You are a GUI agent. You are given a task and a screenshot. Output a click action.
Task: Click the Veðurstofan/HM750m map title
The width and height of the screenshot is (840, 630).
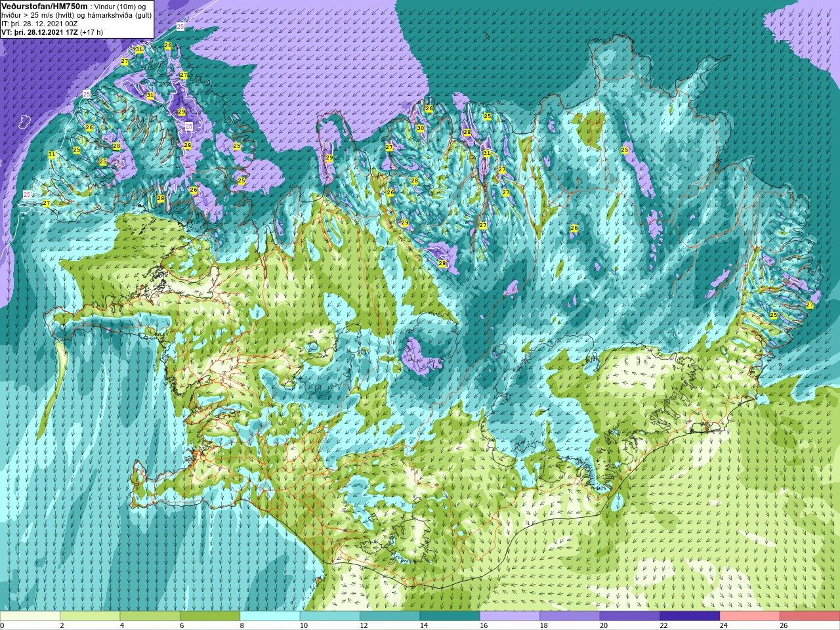tap(44, 6)
